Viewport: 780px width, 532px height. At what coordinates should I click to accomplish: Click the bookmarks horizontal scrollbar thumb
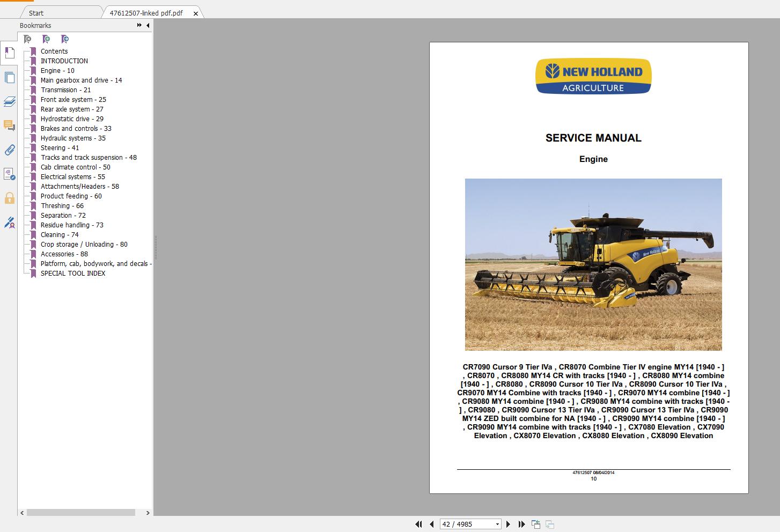[81, 513]
